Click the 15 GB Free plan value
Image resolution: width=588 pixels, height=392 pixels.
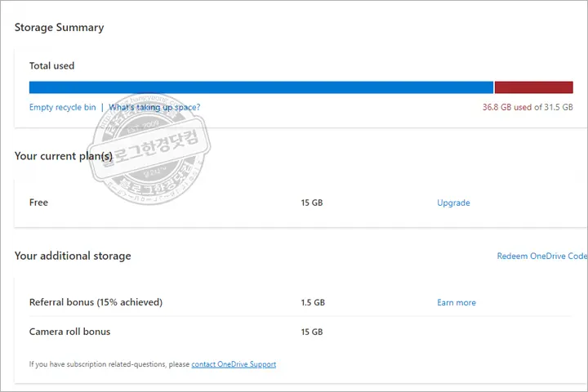pos(311,203)
